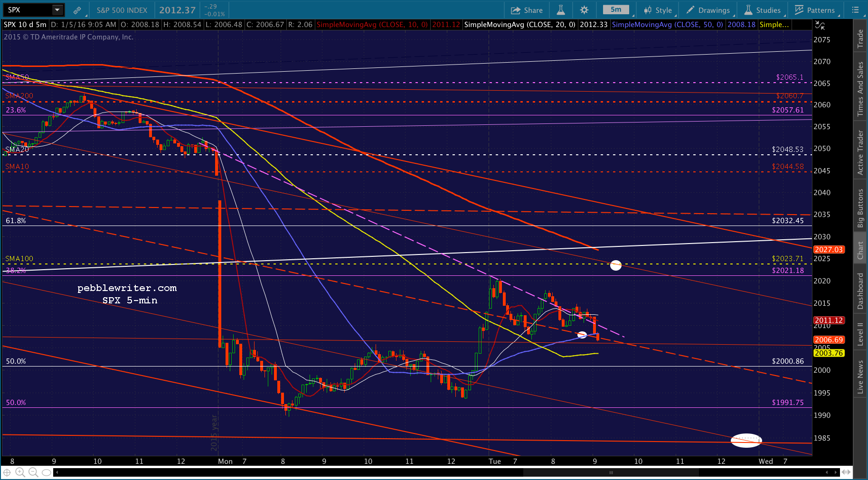Open chart settings gear icon

point(584,10)
